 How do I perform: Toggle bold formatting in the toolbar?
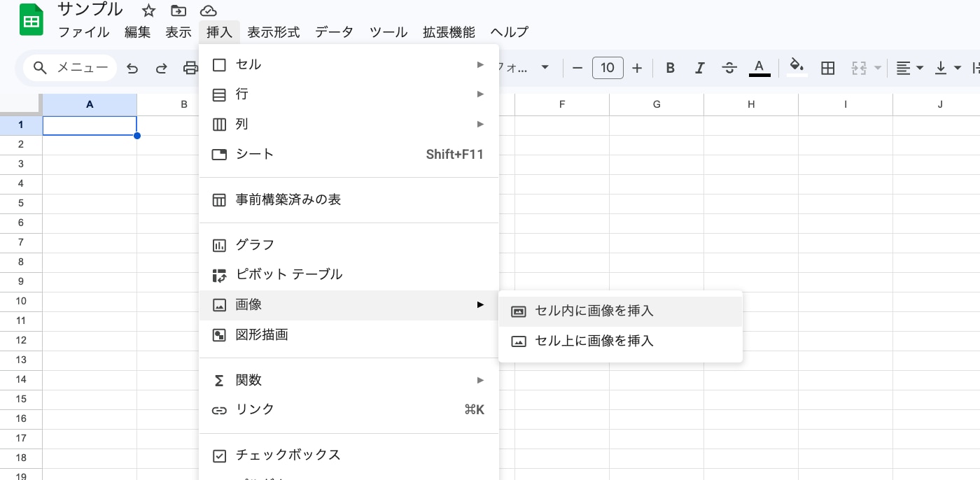click(x=670, y=67)
